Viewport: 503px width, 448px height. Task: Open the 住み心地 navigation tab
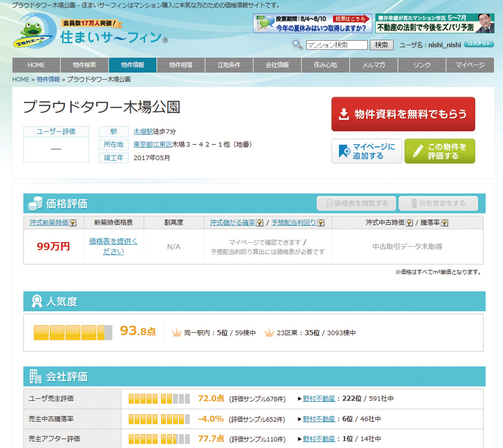[x=325, y=65]
